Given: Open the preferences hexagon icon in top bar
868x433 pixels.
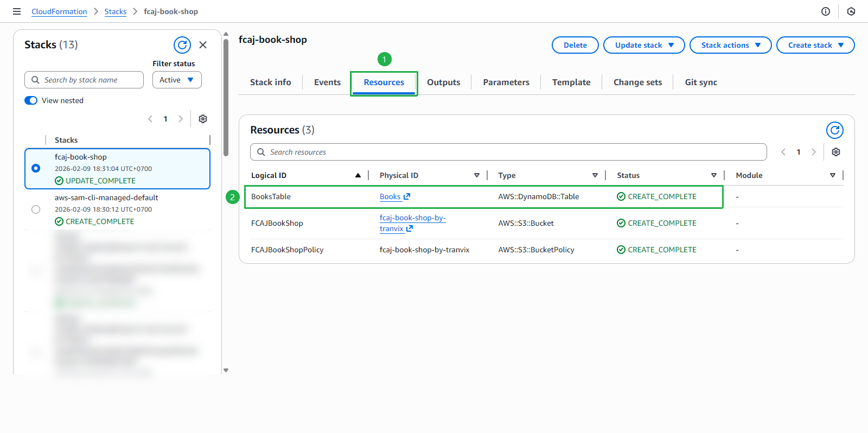Looking at the screenshot, I should coord(851,11).
